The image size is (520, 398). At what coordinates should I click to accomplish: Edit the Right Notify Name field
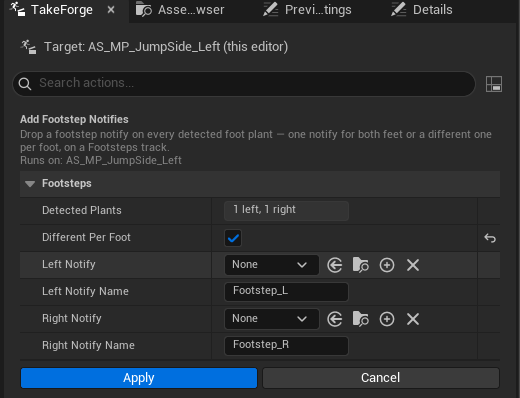(x=286, y=346)
